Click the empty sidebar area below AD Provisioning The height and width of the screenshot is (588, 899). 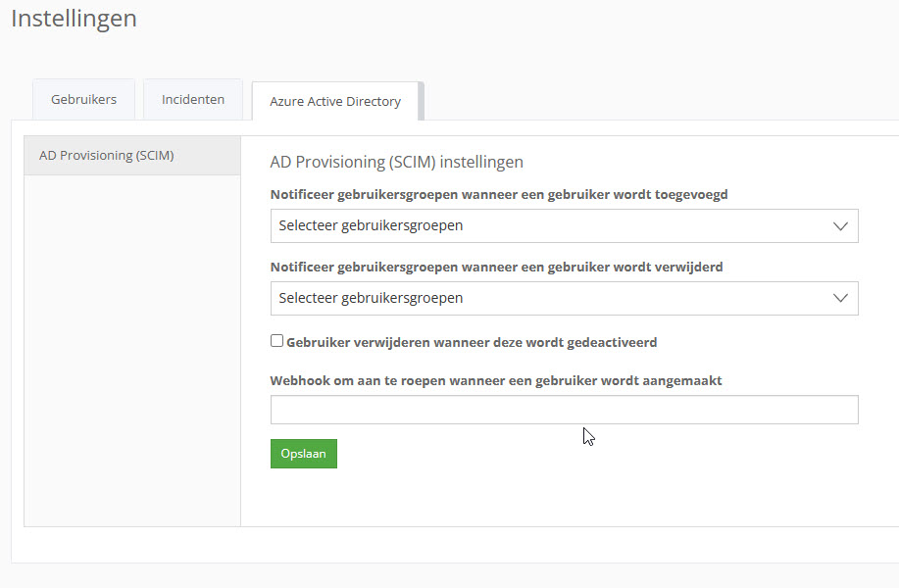(132, 350)
